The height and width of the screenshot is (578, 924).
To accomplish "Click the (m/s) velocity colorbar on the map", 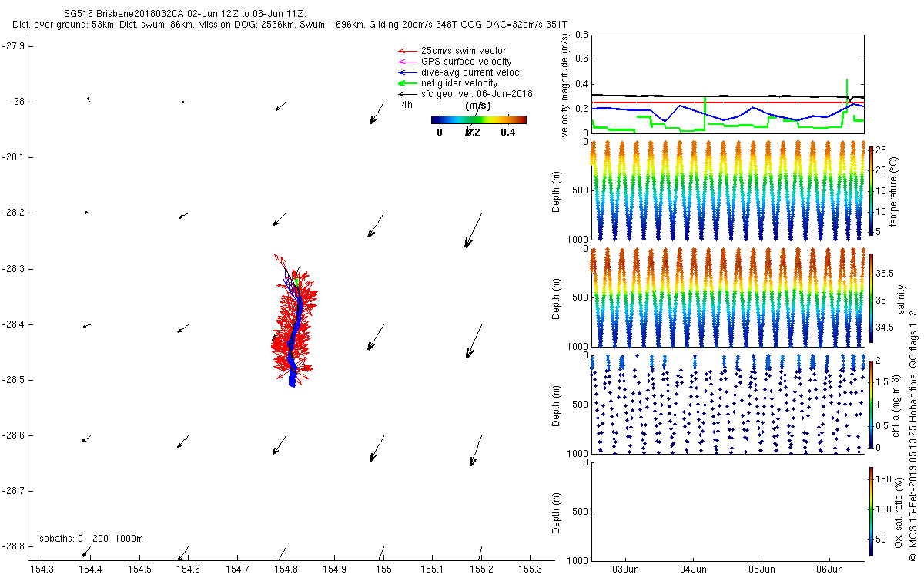I will (478, 119).
